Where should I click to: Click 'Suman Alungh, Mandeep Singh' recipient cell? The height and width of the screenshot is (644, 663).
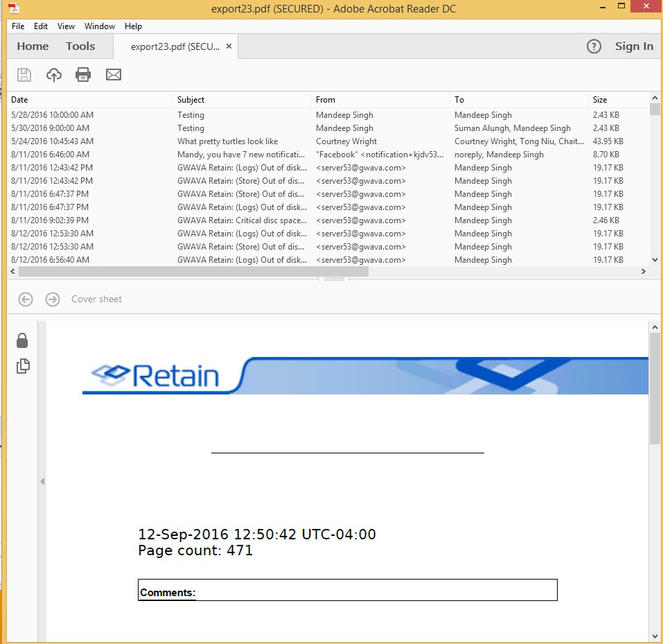pyautogui.click(x=513, y=128)
